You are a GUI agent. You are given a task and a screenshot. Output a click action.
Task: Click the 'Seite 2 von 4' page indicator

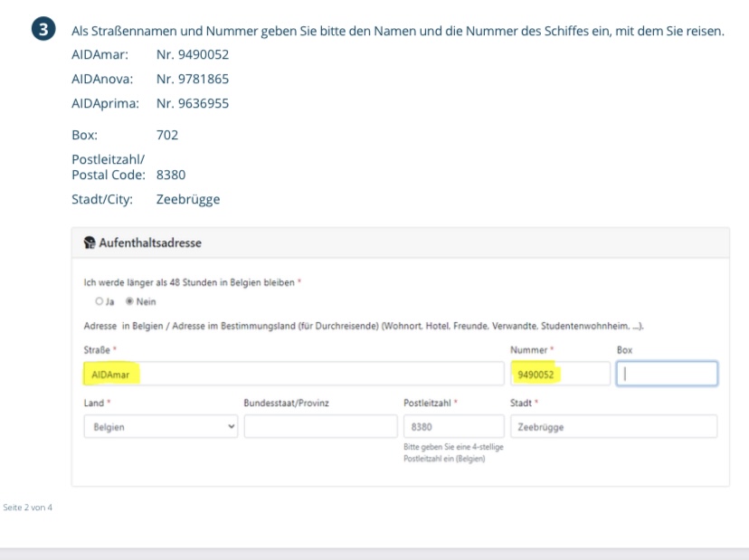(x=28, y=507)
